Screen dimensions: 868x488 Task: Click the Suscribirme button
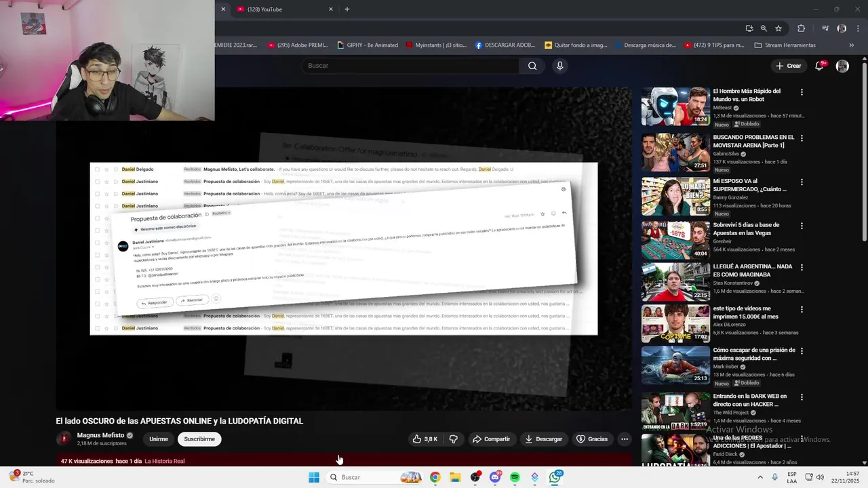tap(199, 439)
